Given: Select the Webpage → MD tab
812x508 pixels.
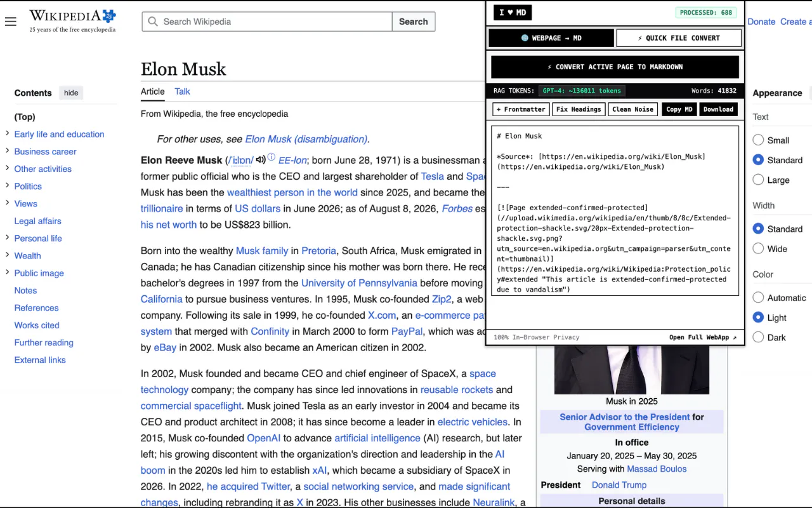Looking at the screenshot, I should 551,38.
